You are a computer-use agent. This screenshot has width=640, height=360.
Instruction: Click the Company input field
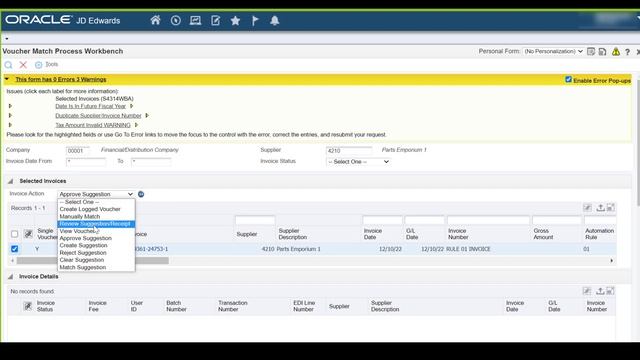[78, 151]
